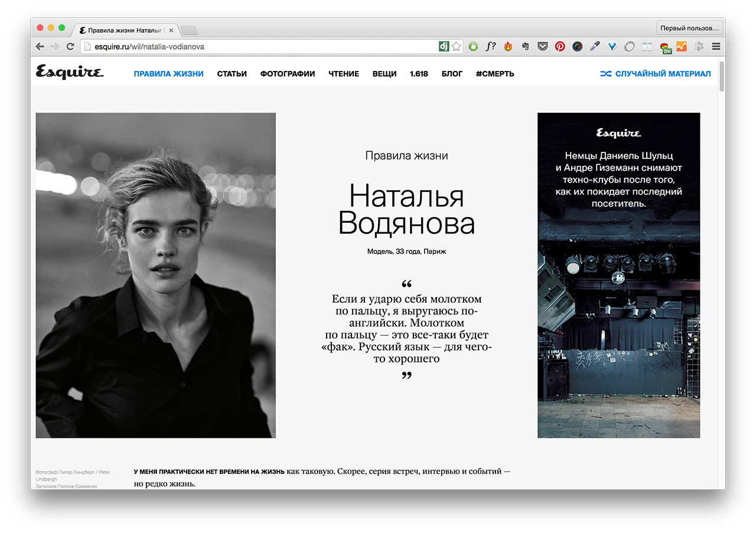Viewport: 756px width, 533px height.
Task: Click the photographer credit «Фотограф Питер Линдберг»
Action: [x=73, y=476]
